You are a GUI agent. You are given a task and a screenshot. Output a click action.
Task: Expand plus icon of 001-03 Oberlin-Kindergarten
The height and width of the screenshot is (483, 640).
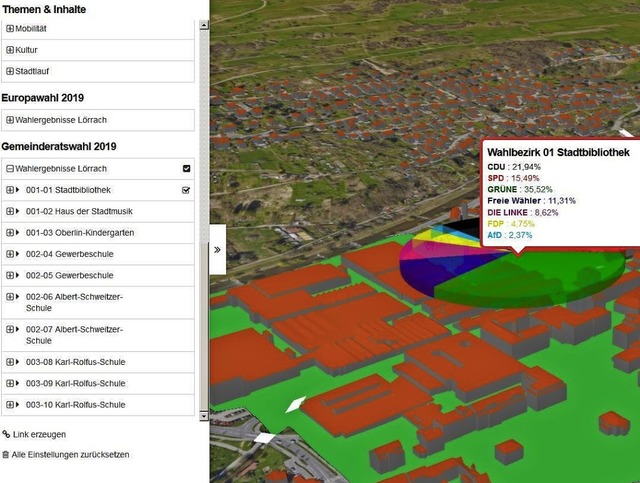tap(10, 233)
